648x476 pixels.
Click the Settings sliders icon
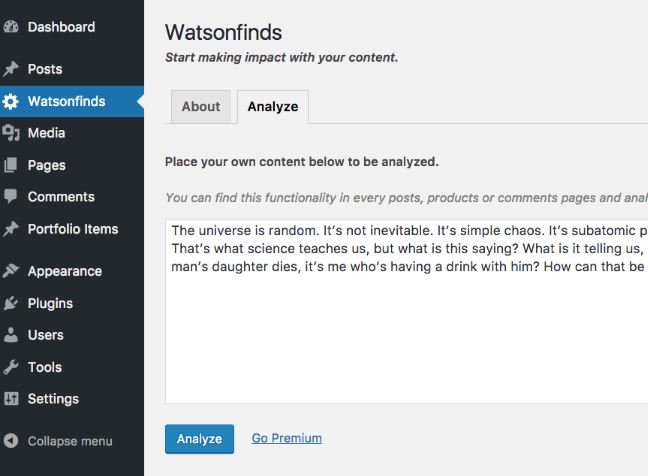11,399
